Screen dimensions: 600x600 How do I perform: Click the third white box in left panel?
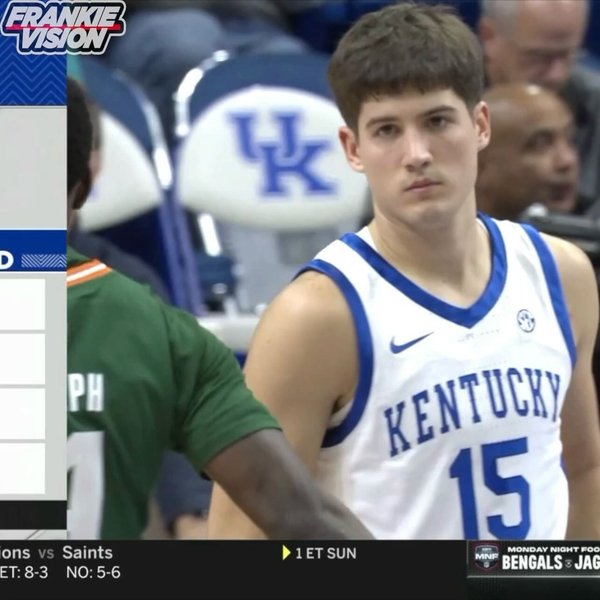23,414
